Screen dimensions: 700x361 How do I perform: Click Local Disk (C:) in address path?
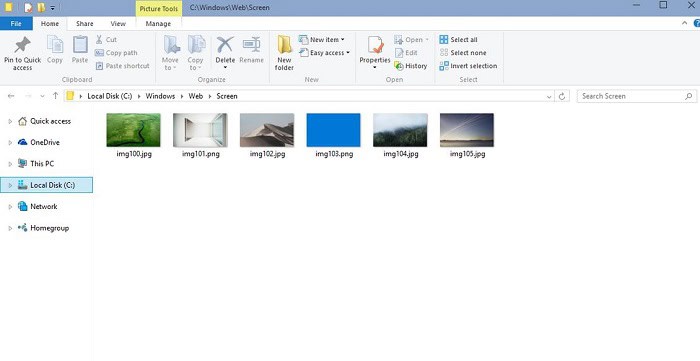[x=110, y=96]
